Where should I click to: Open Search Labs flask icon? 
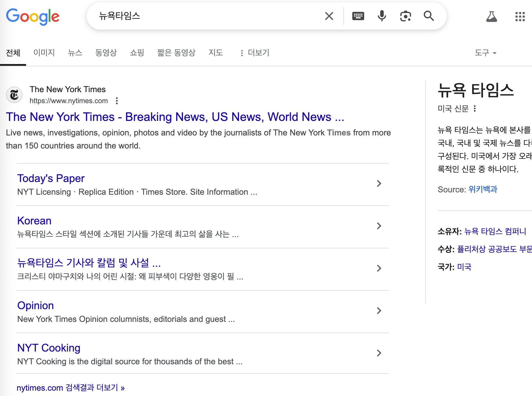tap(492, 17)
